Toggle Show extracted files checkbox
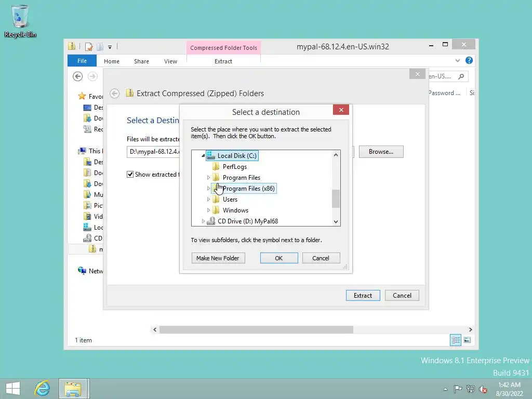 point(130,175)
